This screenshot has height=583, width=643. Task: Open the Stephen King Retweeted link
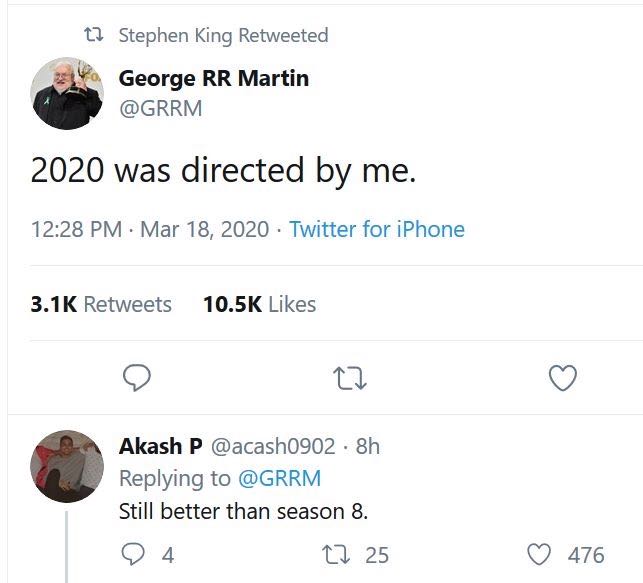coord(223,35)
